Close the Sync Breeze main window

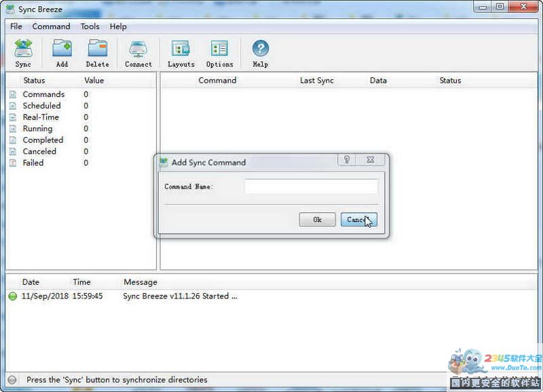click(x=523, y=7)
